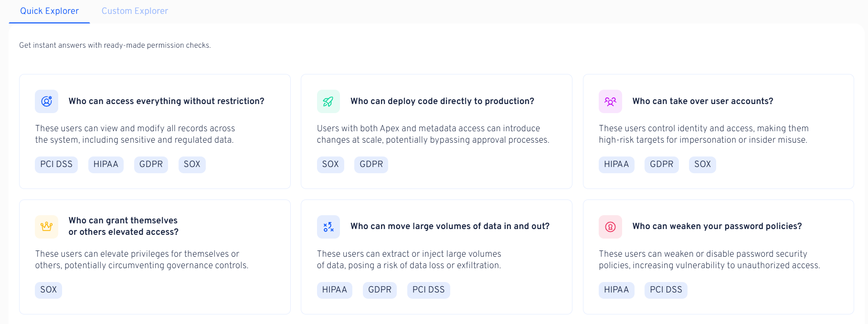Open 'Who can move large volumes of data' card

point(450,226)
